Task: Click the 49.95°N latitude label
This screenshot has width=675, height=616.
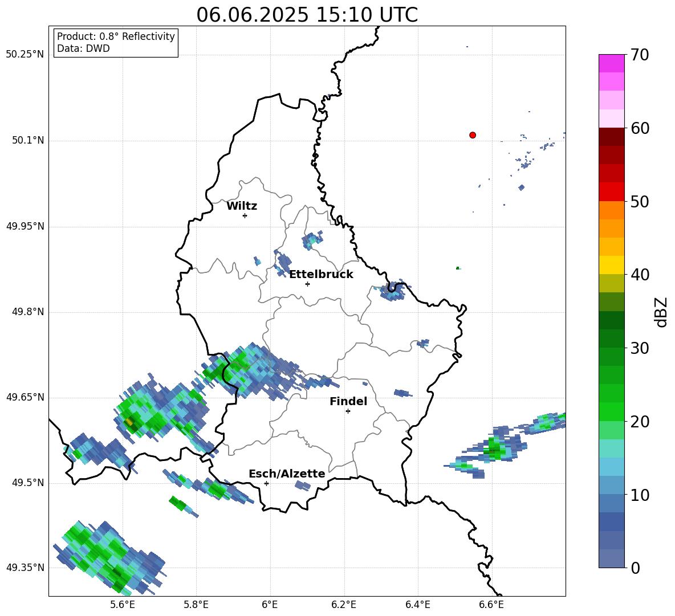Action: pyautogui.click(x=25, y=226)
